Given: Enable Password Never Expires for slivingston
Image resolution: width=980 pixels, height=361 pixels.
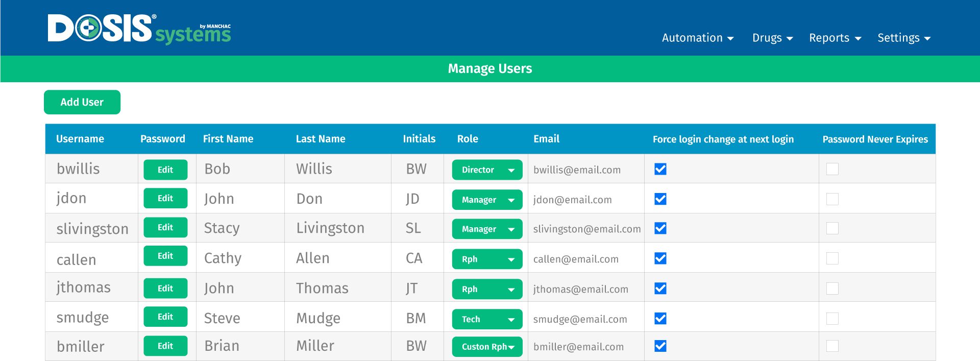Looking at the screenshot, I should [x=832, y=228].
